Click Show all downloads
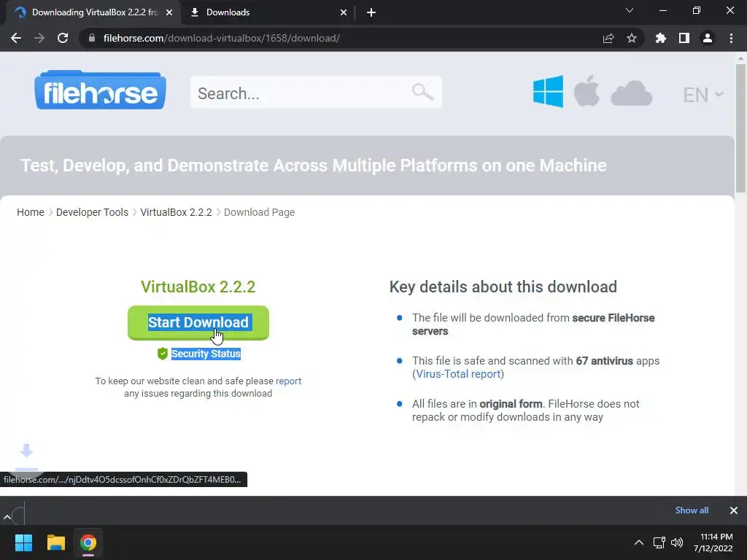Image resolution: width=747 pixels, height=560 pixels. pyautogui.click(x=692, y=510)
